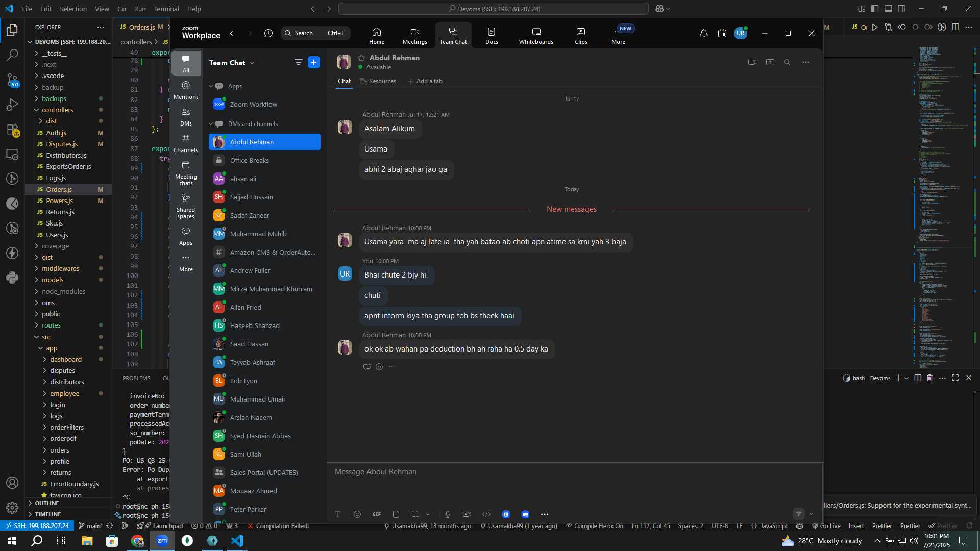Open Meeting chats in Zoom sidebar
The image size is (980, 551).
(x=186, y=173)
